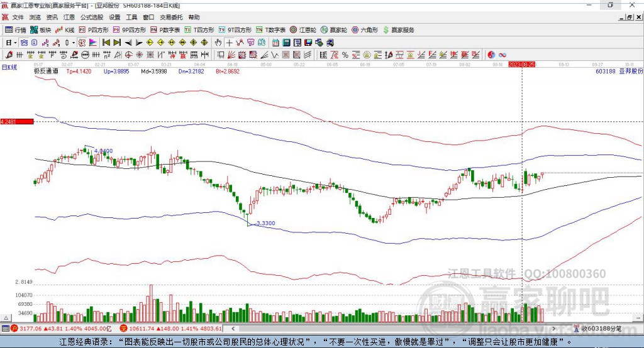Select the Gann fan lines tool
This screenshot has width=644, height=348.
[231, 55]
